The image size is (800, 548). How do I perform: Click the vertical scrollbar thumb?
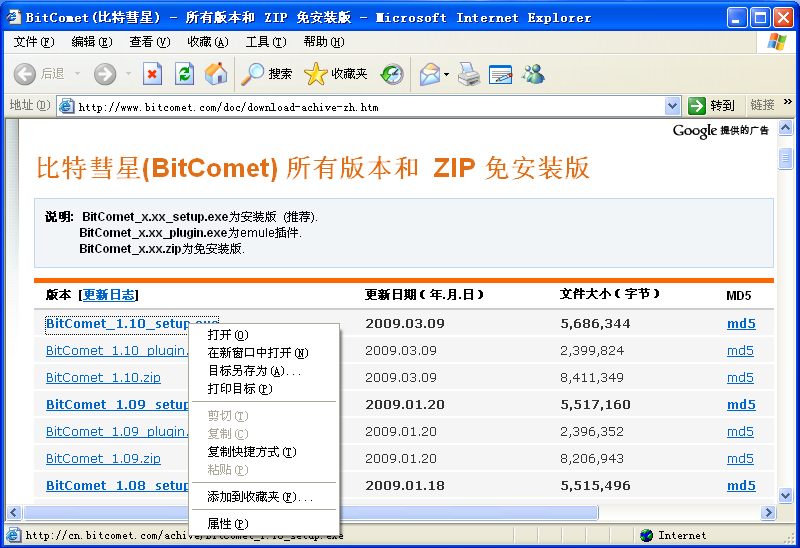coord(786,158)
